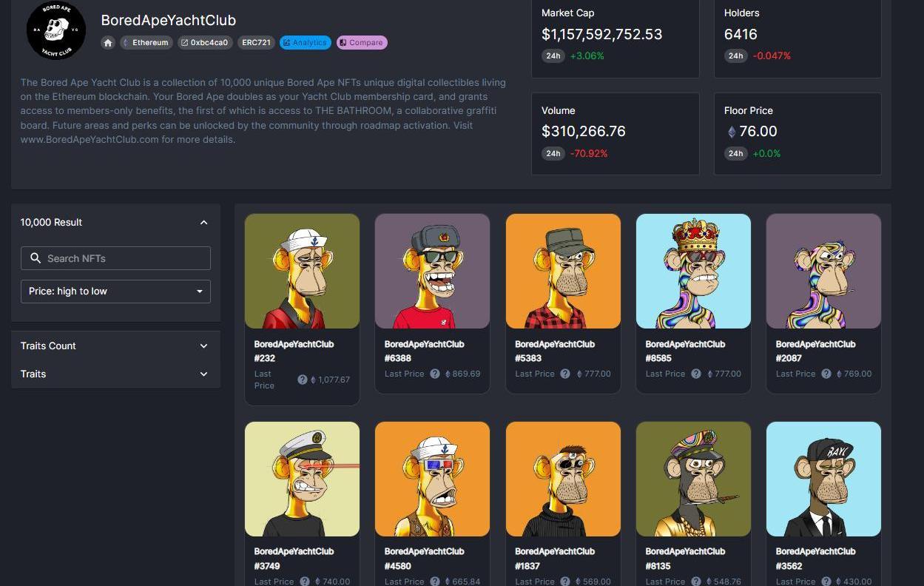This screenshot has width=924, height=586.
Task: Click the home icon under collection title
Action: 108,43
